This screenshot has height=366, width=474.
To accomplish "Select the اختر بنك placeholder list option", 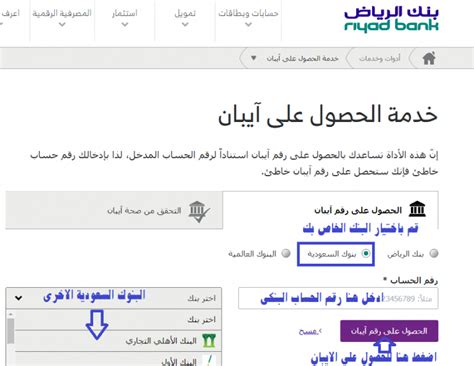I will [118, 320].
